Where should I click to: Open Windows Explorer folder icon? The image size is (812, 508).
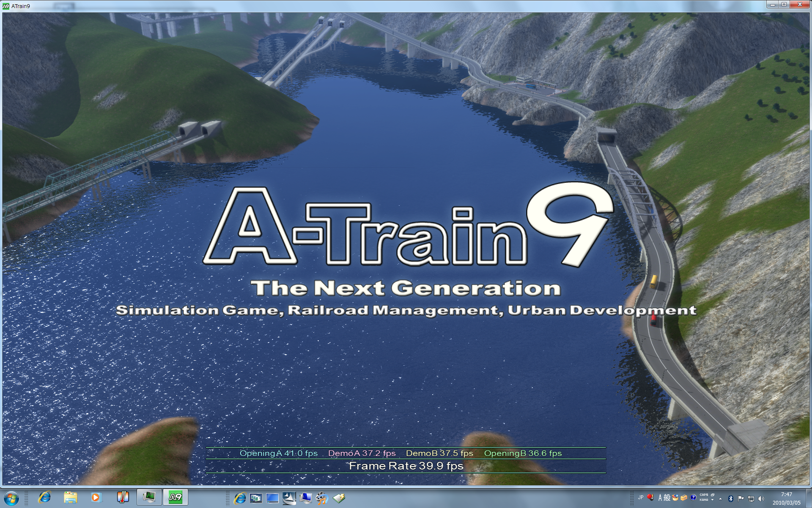(x=70, y=497)
